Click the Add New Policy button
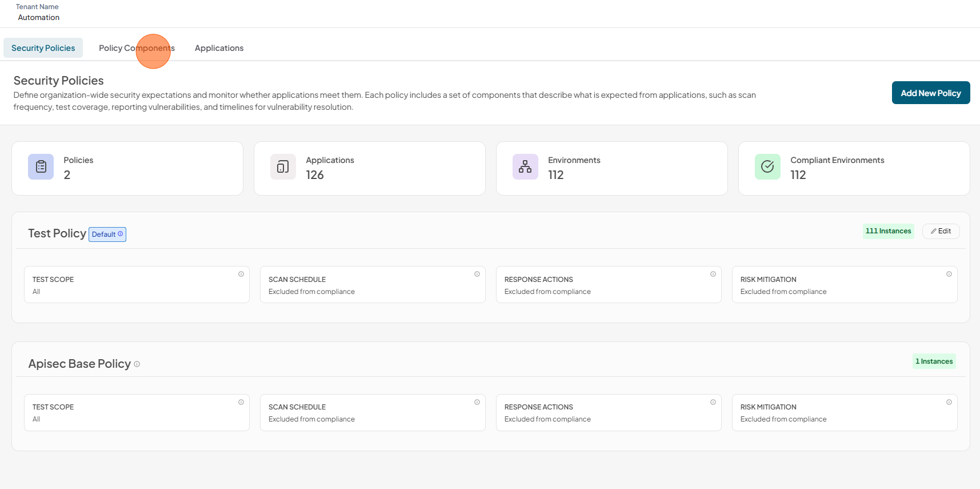980x489 pixels. (x=931, y=93)
